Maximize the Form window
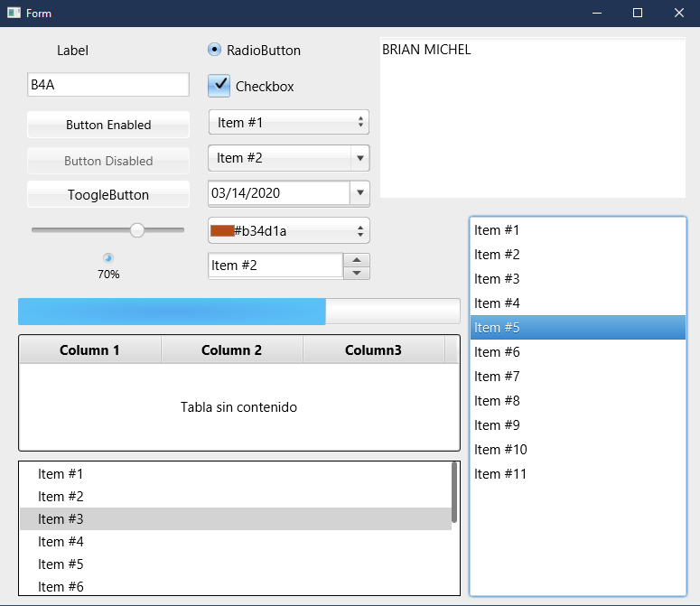 point(638,13)
